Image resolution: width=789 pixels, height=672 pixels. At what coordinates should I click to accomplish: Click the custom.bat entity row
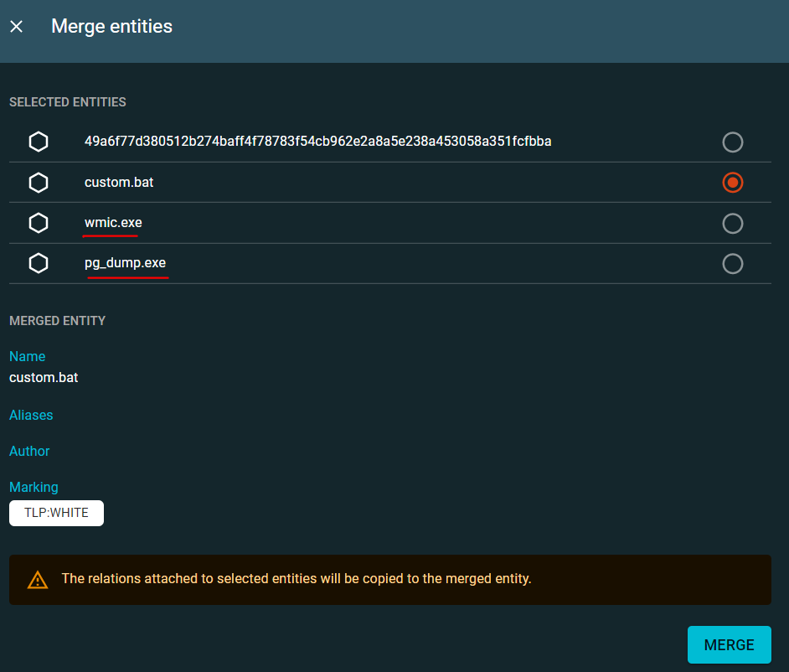point(335,182)
